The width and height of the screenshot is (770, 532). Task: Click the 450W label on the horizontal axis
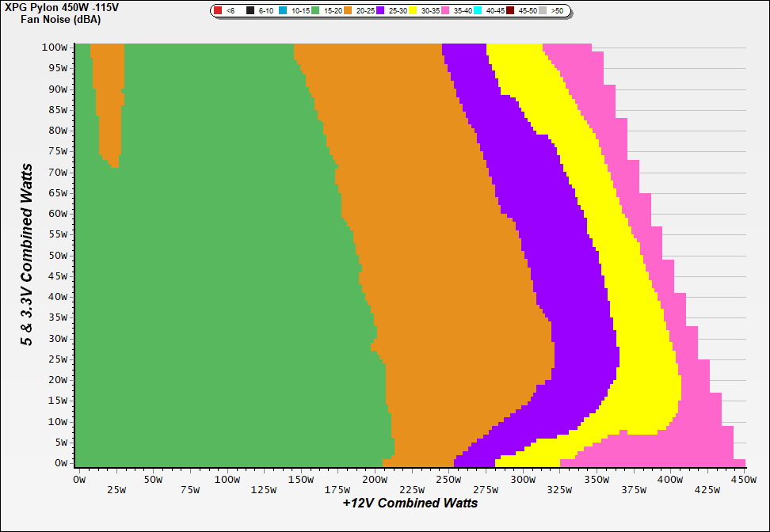click(743, 480)
